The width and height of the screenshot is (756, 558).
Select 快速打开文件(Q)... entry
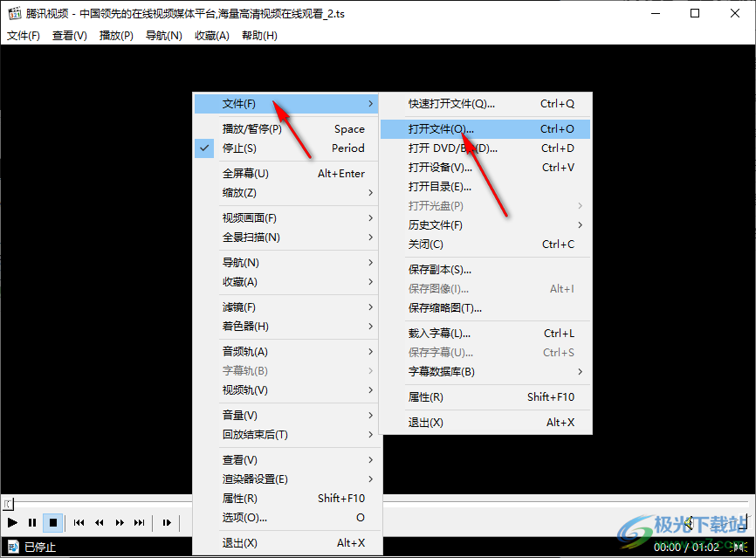click(485, 104)
